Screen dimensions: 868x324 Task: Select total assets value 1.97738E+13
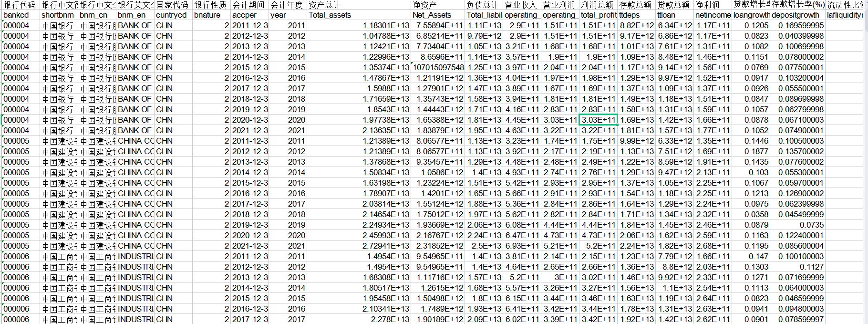[359, 120]
